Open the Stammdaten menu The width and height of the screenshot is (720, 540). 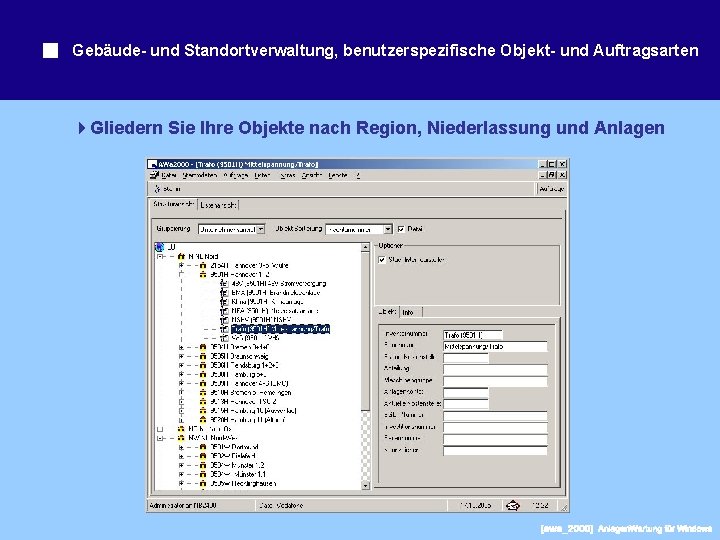coord(199,175)
